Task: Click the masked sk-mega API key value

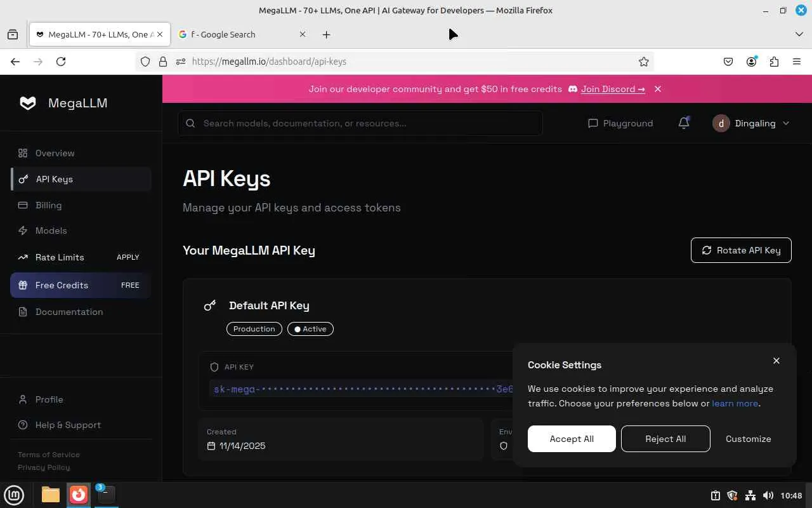Action: pyautogui.click(x=363, y=389)
